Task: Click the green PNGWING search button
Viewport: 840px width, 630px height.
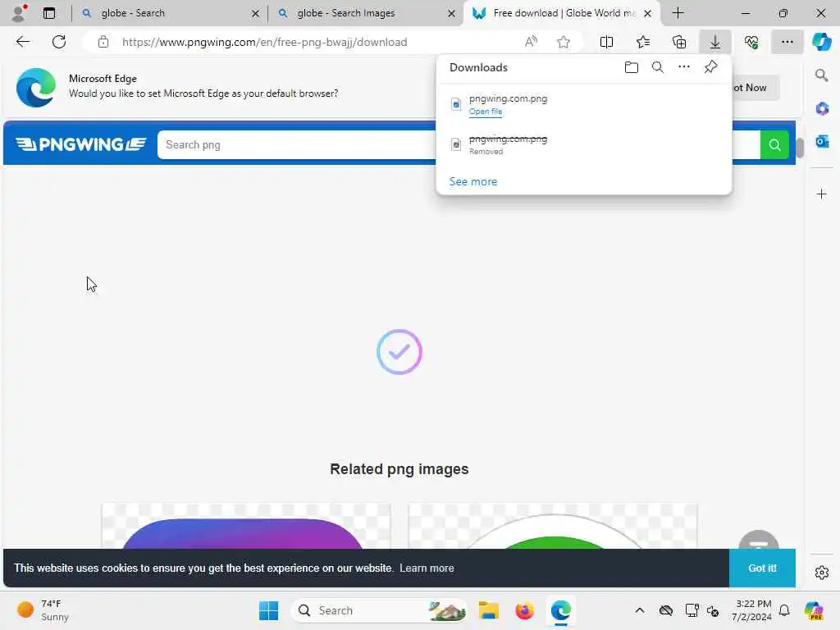Action: point(774,144)
